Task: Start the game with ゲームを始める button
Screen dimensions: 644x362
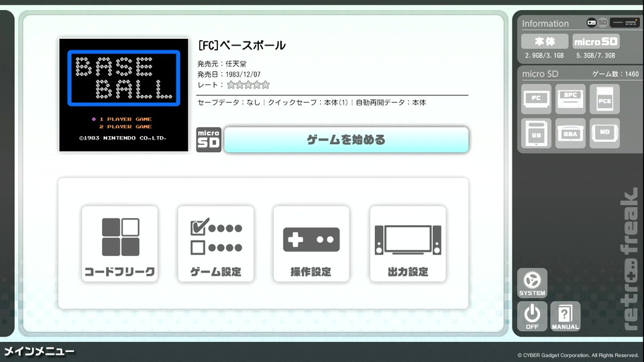Action: click(x=346, y=140)
